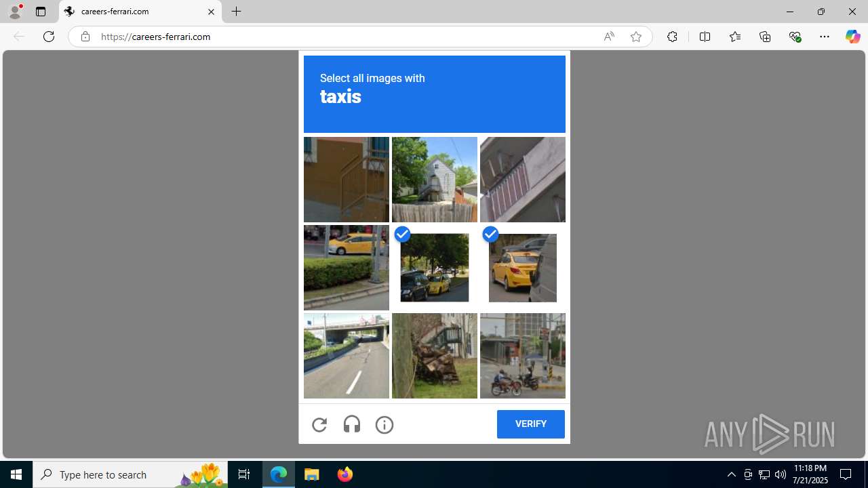Open Copilot sidebar
This screenshot has width=868, height=488.
[x=852, y=37]
